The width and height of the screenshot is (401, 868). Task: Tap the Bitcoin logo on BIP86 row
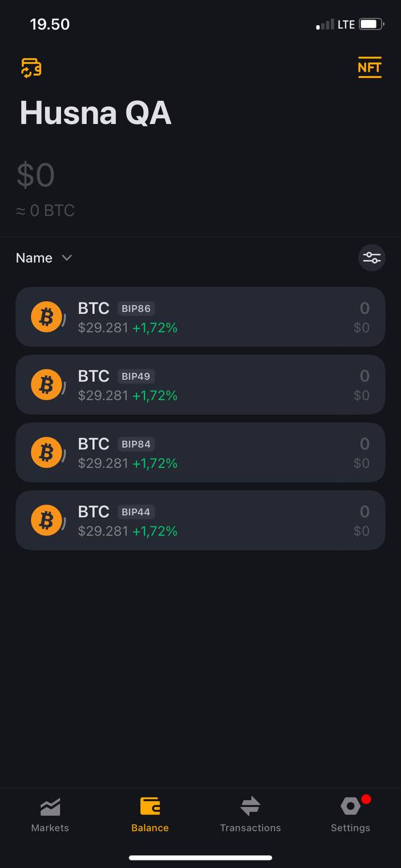coord(47,317)
